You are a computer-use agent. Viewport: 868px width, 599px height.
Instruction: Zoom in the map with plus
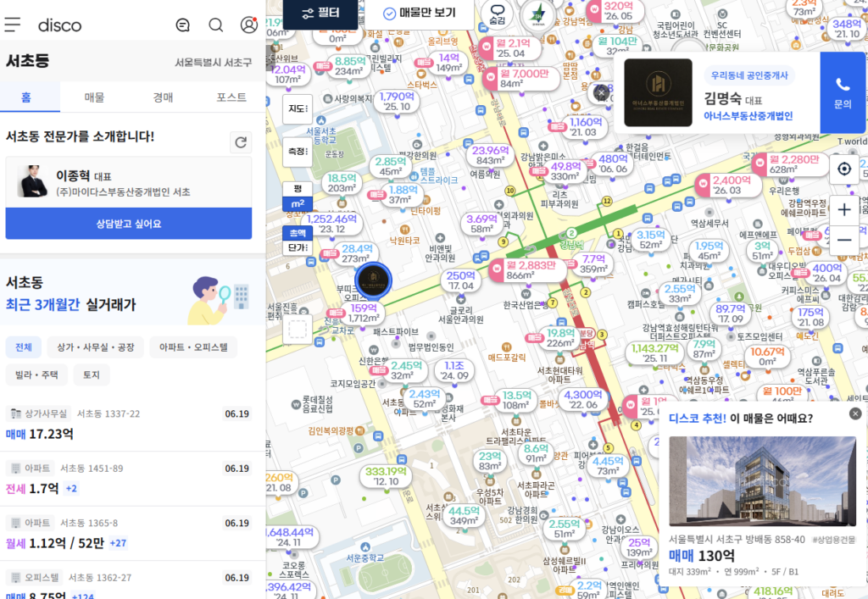pyautogui.click(x=844, y=209)
